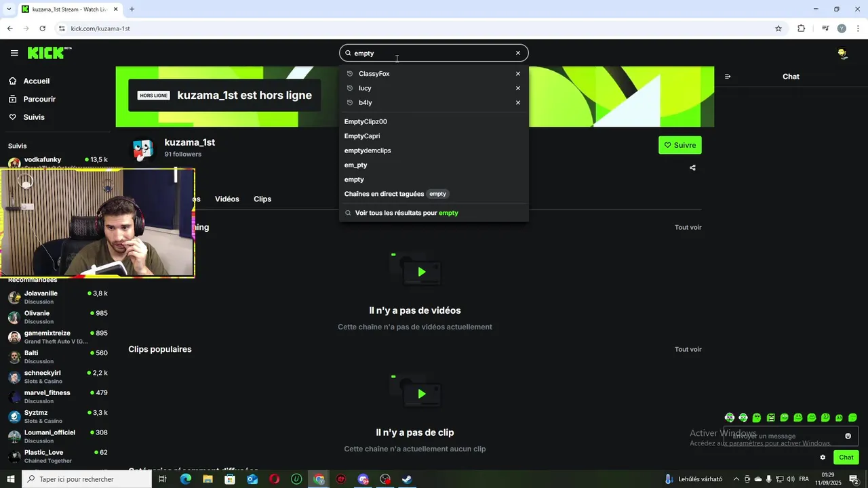Open Windows notification center
The height and width of the screenshot is (488, 868).
(x=854, y=479)
